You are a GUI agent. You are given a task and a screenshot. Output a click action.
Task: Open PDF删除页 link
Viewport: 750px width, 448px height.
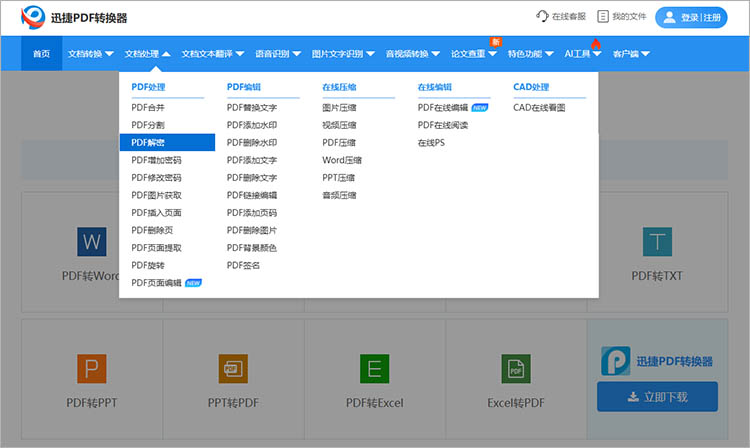click(152, 230)
